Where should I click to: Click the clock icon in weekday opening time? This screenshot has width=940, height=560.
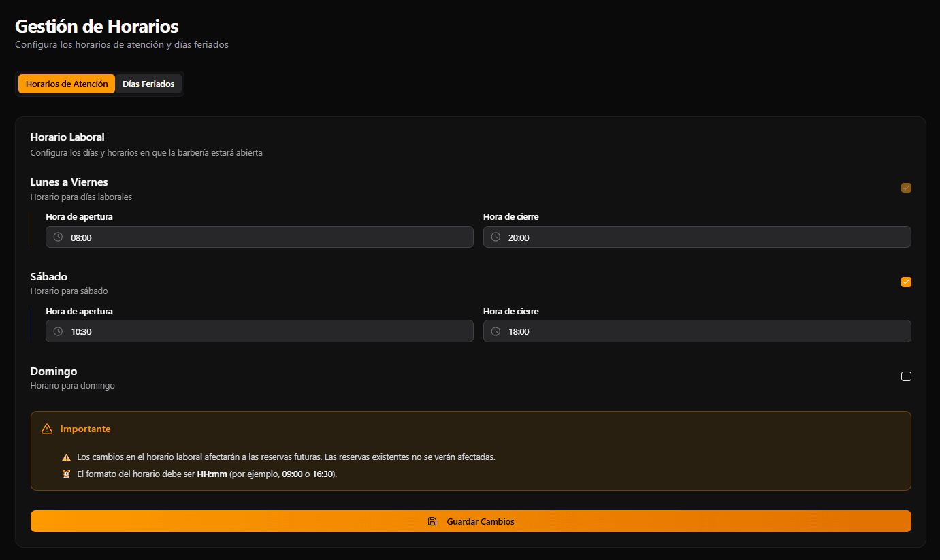coord(58,237)
